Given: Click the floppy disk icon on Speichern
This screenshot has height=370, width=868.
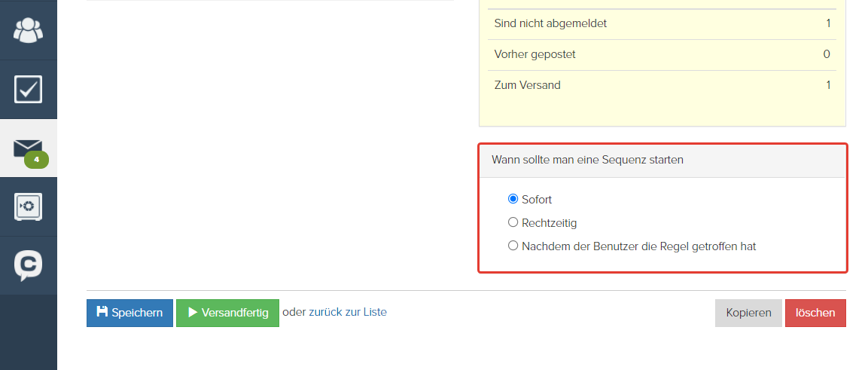Looking at the screenshot, I should click(x=102, y=312).
